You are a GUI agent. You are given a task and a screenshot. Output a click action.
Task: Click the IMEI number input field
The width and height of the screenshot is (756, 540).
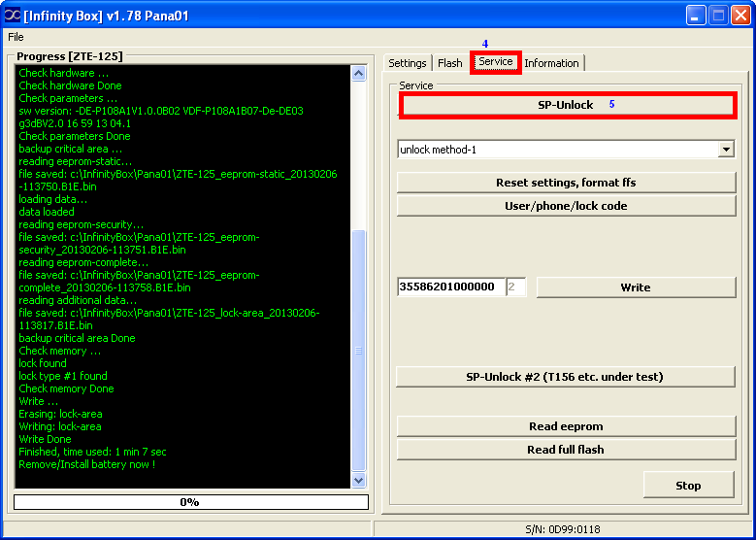[x=451, y=287]
